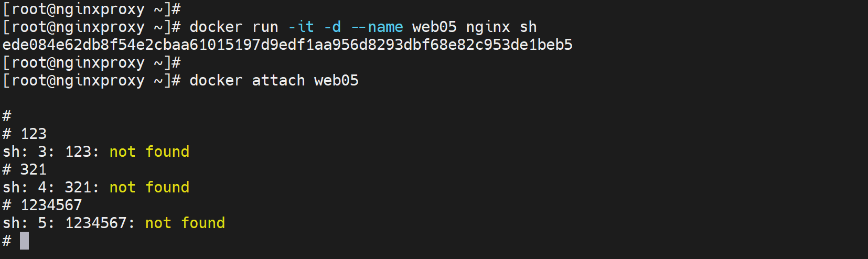Click the word "run" in the docker command
Viewport: 868px width, 259px height.
265,27
